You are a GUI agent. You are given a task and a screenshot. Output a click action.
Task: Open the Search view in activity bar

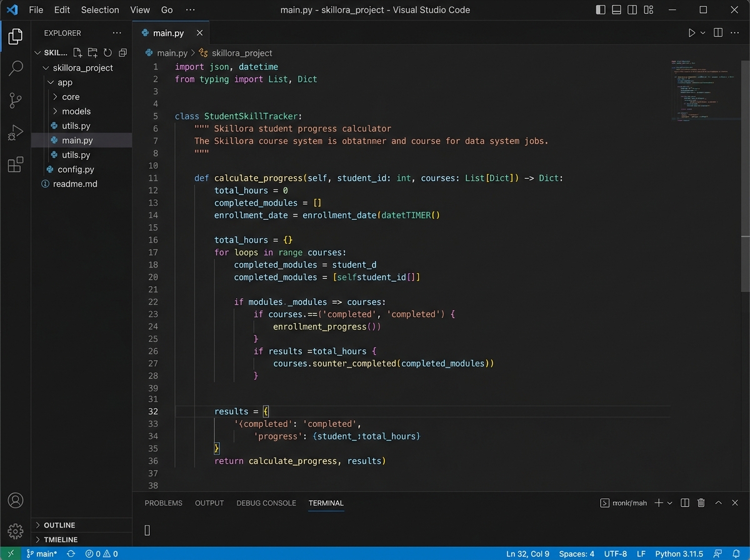coord(16,68)
